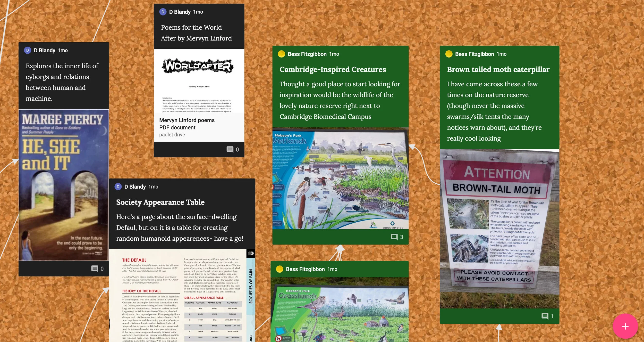Click Brown tailed moth description paragraph

[x=494, y=111]
